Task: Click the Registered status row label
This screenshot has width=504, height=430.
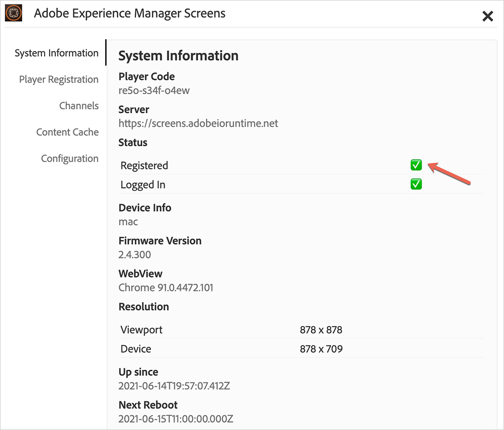Action: point(144,166)
